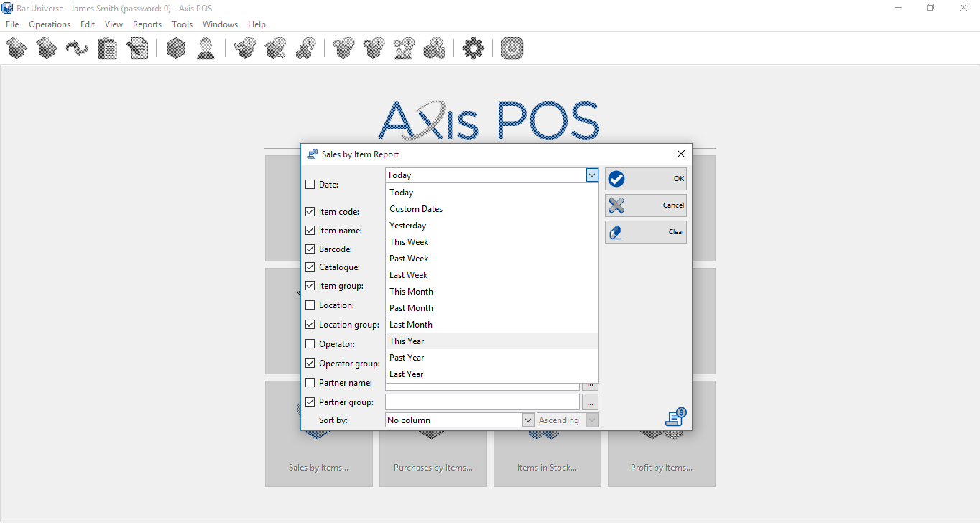980x523 pixels.
Task: Click the document with pencil toolbar icon
Action: click(x=137, y=49)
